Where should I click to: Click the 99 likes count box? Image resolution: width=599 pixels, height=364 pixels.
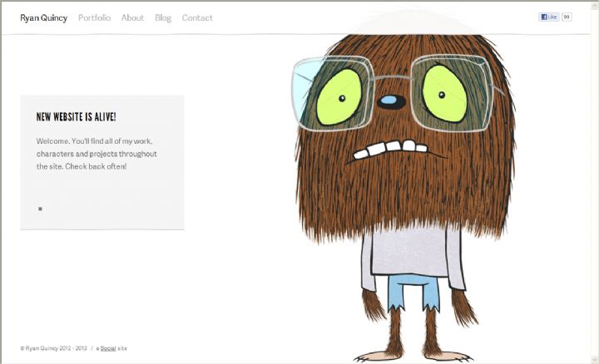click(567, 17)
